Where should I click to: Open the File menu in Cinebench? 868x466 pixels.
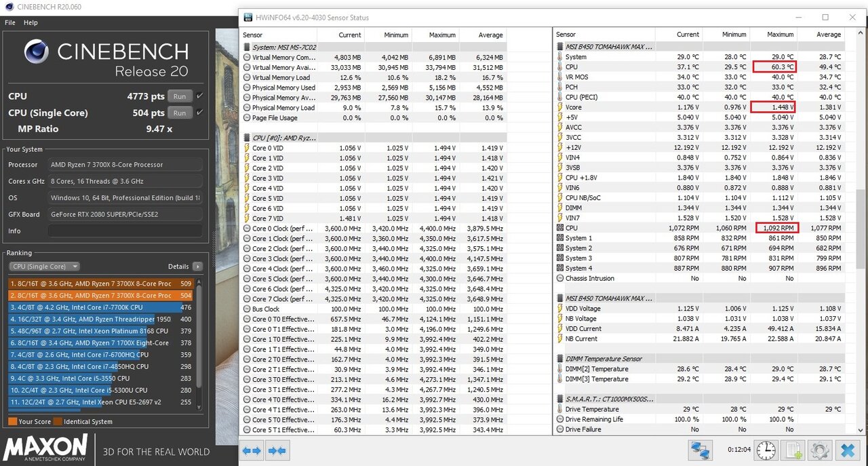point(10,22)
